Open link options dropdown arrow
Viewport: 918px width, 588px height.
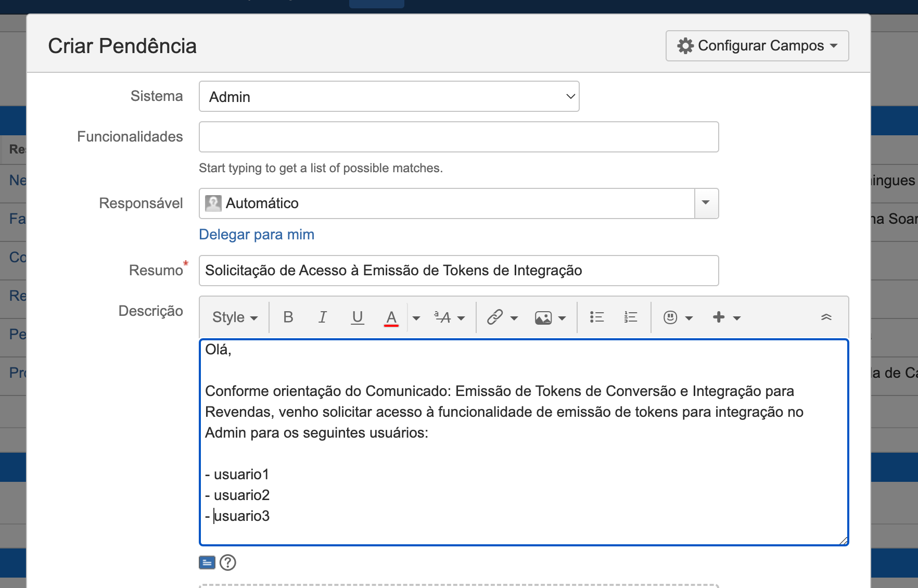(514, 318)
